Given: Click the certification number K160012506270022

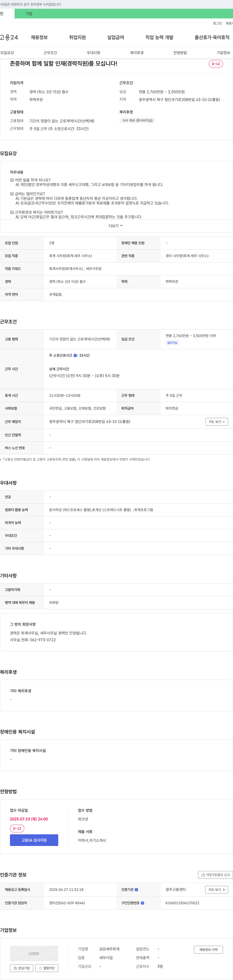Looking at the screenshot, I should pyautogui.click(x=183, y=903).
